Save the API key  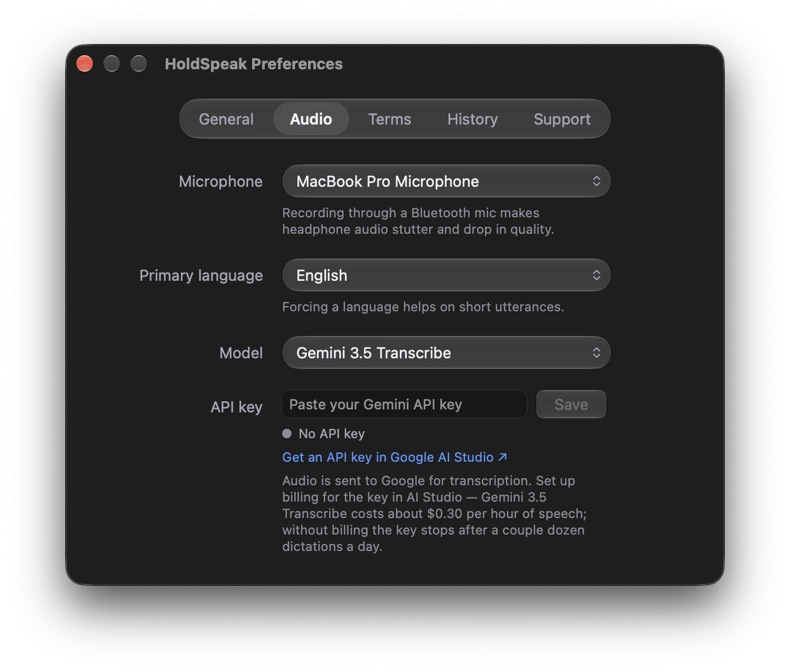click(x=571, y=405)
